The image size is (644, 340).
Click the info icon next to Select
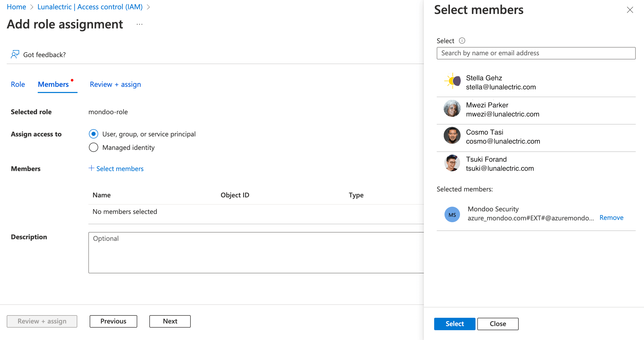click(x=462, y=41)
